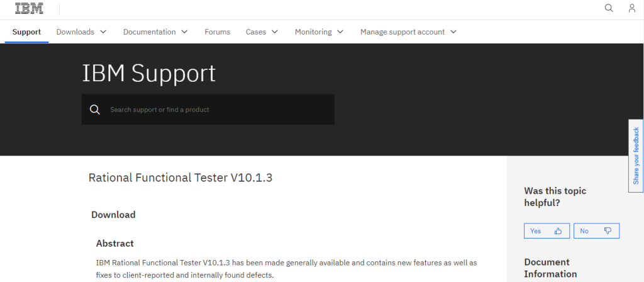The image size is (644, 282).
Task: Open the user profile icon
Action: 632,8
